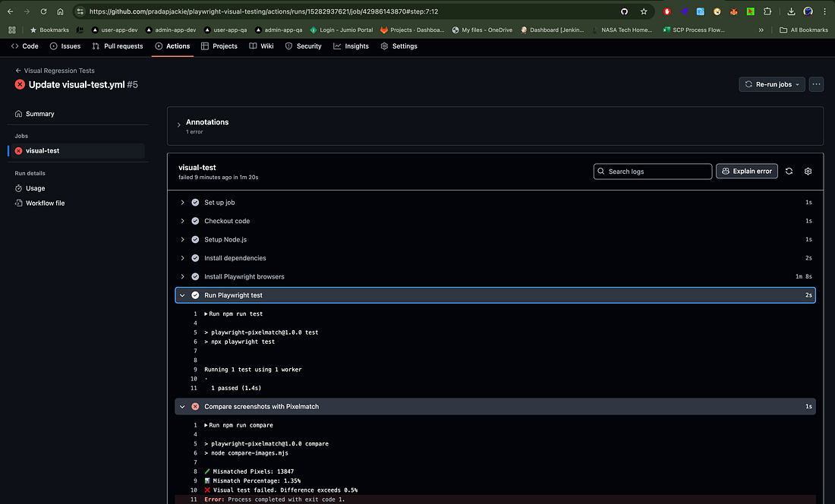Expand the Setup Node.js step
The image size is (835, 504).
[183, 240]
